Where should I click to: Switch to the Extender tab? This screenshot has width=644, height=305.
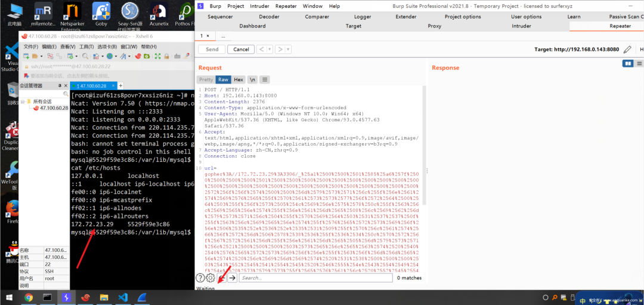point(406,17)
